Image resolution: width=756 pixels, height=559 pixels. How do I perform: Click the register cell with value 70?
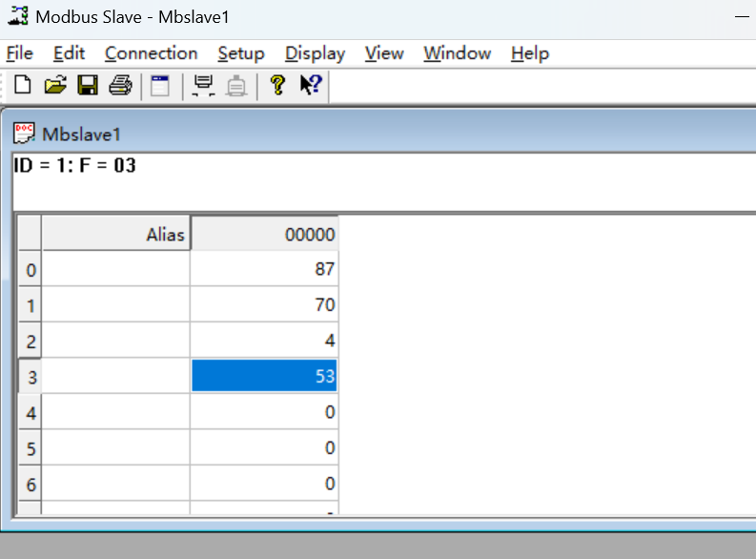[x=264, y=305]
